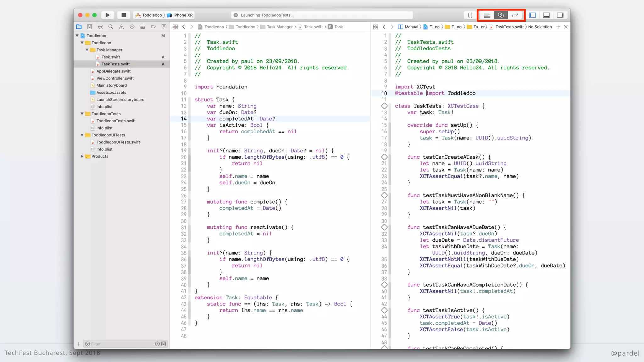Switch to Breakpoint navigator icon
644x362 pixels.
[x=153, y=27]
